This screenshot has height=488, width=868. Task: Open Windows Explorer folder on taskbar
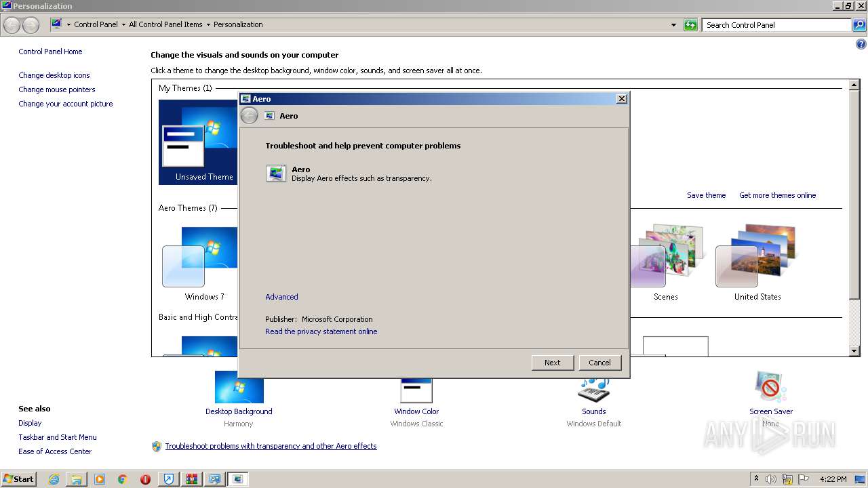point(77,479)
